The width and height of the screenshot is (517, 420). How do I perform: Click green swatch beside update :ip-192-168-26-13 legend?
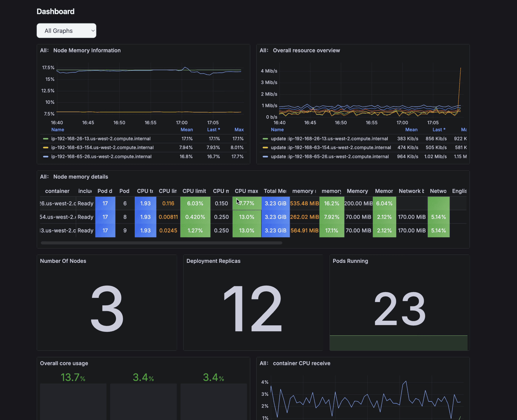pyautogui.click(x=265, y=139)
